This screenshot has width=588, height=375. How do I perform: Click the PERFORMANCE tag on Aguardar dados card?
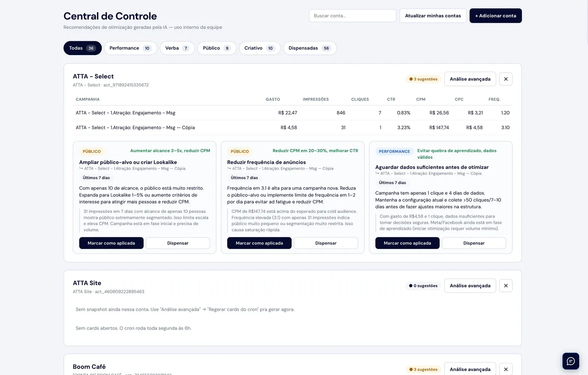tap(394, 151)
